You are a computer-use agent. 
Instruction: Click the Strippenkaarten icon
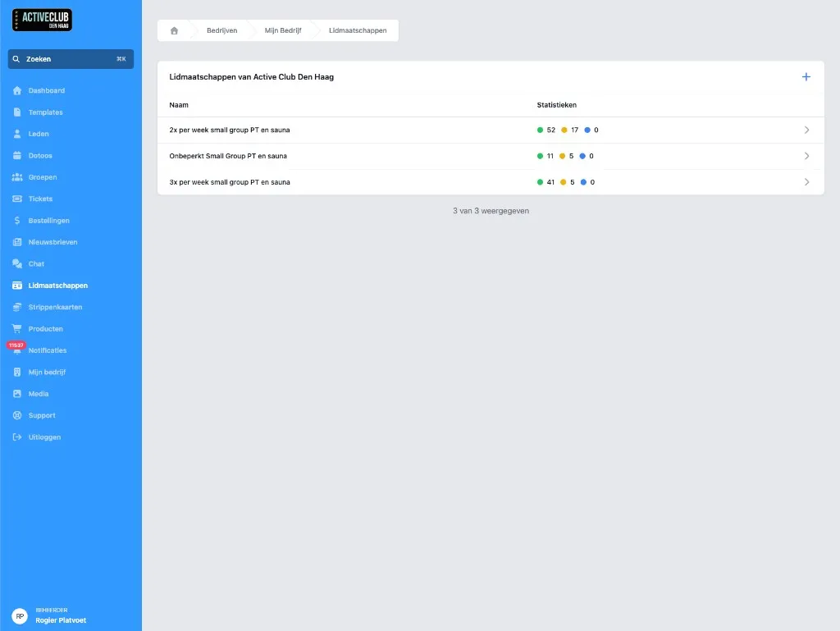[x=17, y=307]
